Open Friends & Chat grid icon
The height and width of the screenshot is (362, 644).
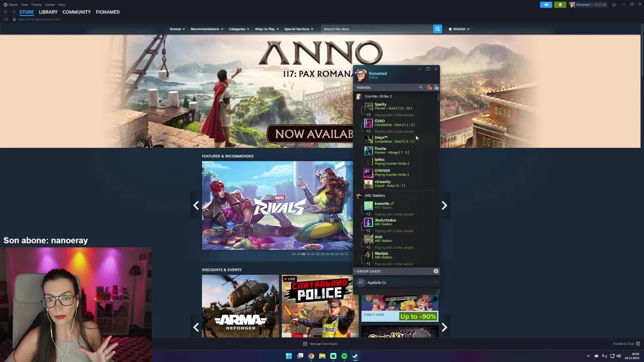638,344
